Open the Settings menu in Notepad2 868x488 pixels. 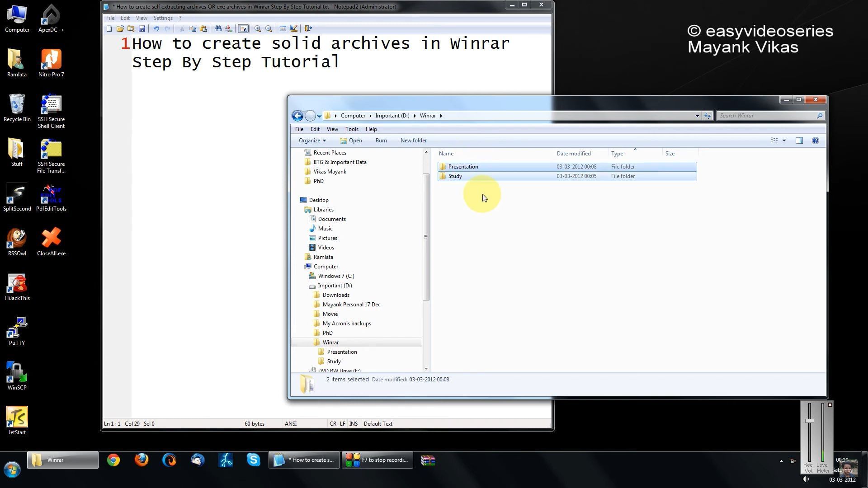coord(163,17)
